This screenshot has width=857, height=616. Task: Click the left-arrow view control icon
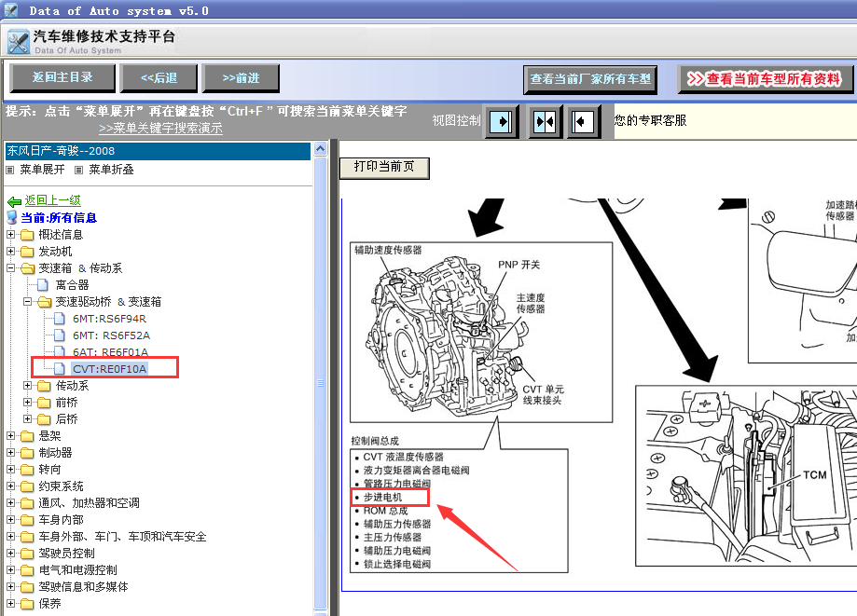coord(583,121)
